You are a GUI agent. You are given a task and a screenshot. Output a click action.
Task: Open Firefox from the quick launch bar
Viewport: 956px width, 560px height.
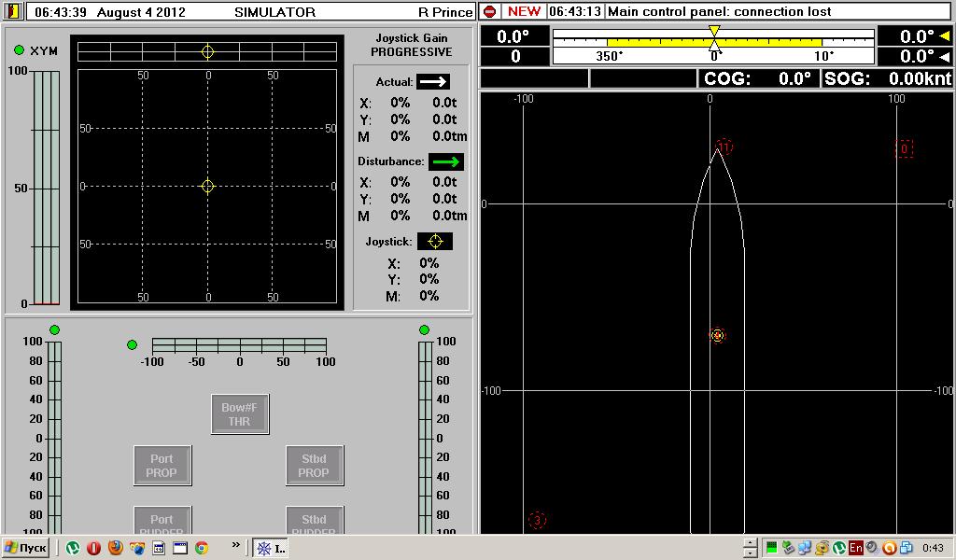click(116, 548)
